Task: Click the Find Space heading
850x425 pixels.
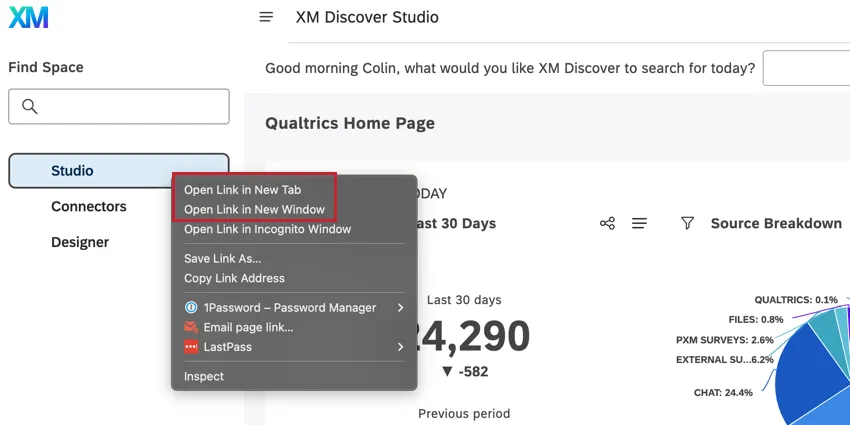Action: tap(46, 68)
